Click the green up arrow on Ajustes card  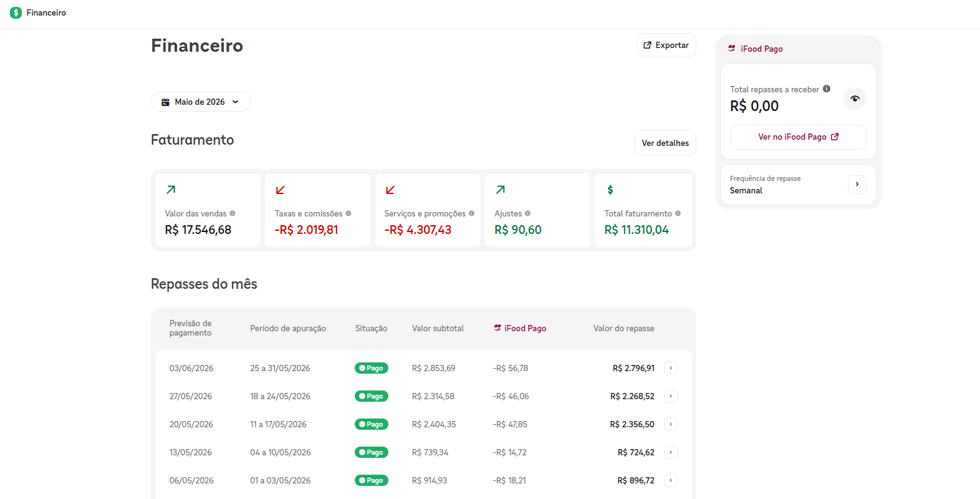coord(501,190)
